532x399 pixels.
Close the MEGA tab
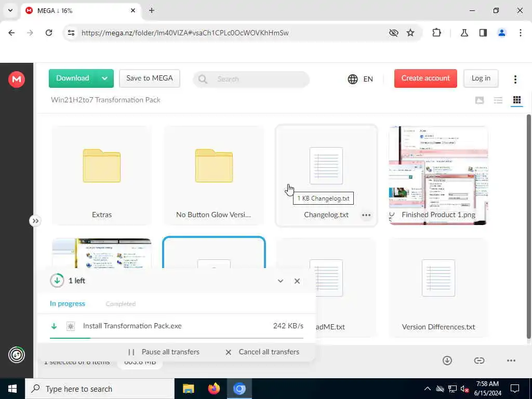(133, 10)
